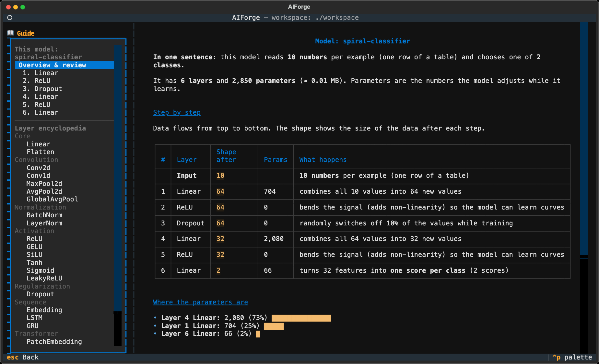Select LayerNorm in the encyclopedia
The image size is (599, 364).
point(44,223)
